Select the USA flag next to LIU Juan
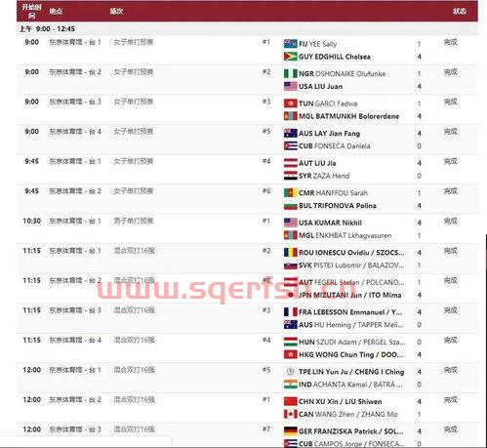Screen dimensions: 487x448 [290, 86]
